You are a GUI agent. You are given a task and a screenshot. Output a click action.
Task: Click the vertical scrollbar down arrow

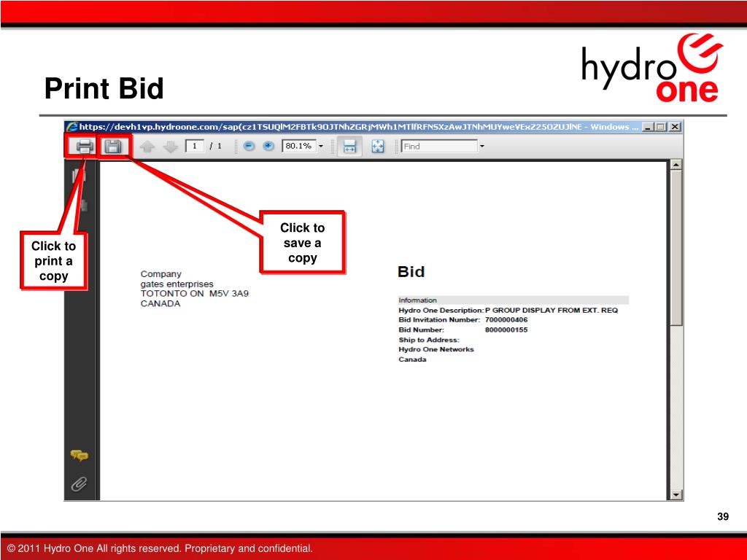(x=676, y=495)
